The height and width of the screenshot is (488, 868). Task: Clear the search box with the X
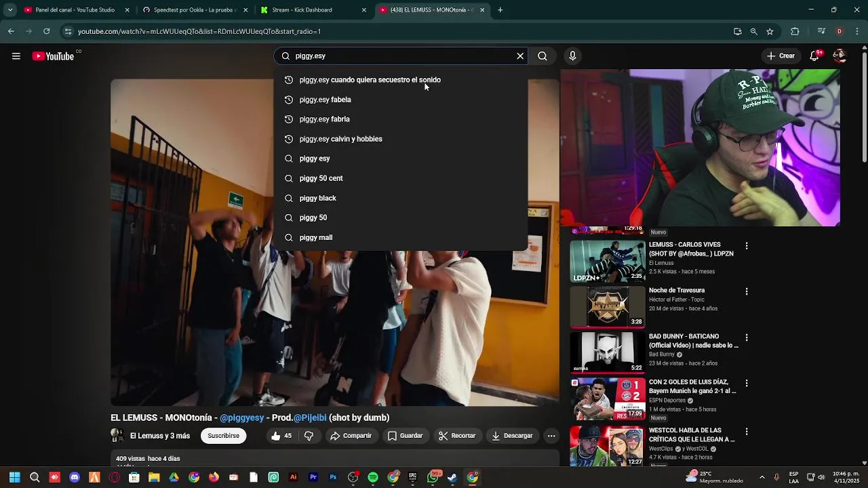pos(520,56)
